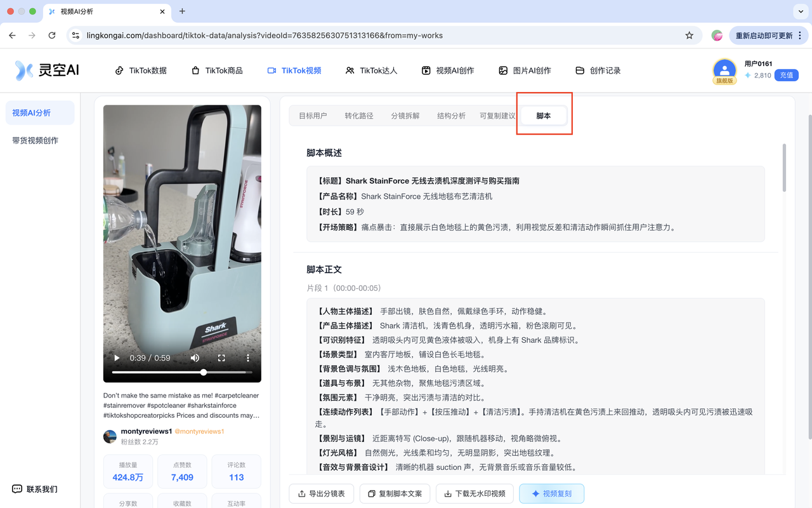Image resolution: width=812 pixels, height=508 pixels.
Task: Click the 用户0161 username
Action: pos(759,63)
